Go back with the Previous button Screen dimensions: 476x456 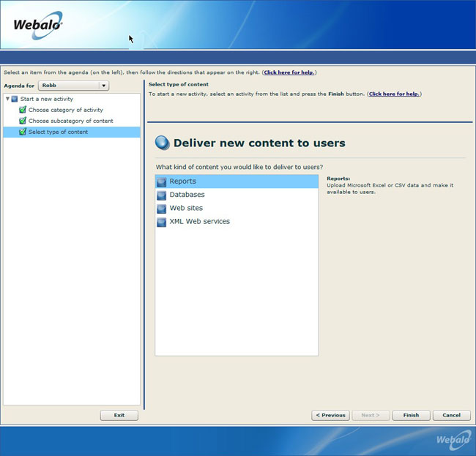pos(330,415)
